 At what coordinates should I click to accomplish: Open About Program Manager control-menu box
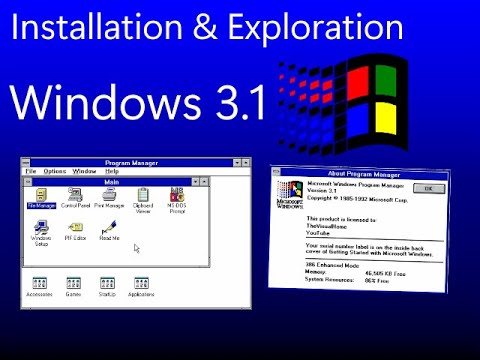[276, 171]
